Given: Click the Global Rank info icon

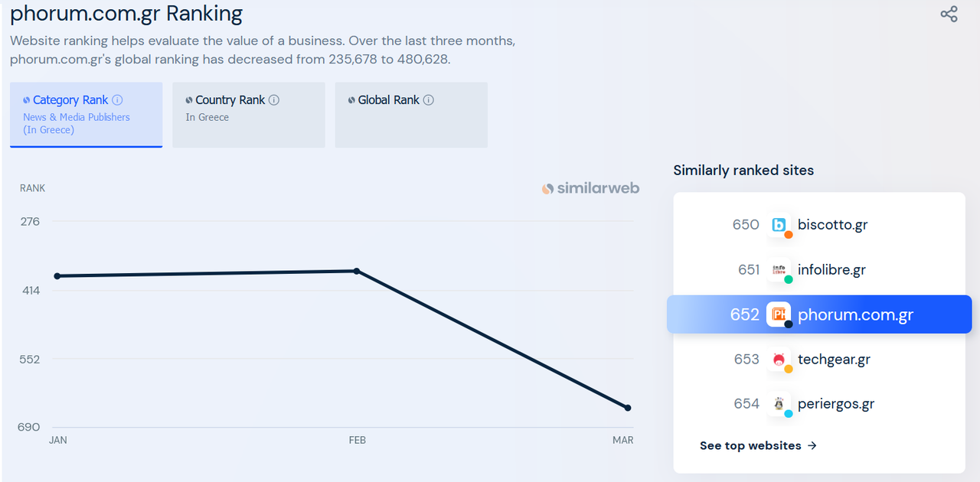Looking at the screenshot, I should click(429, 100).
